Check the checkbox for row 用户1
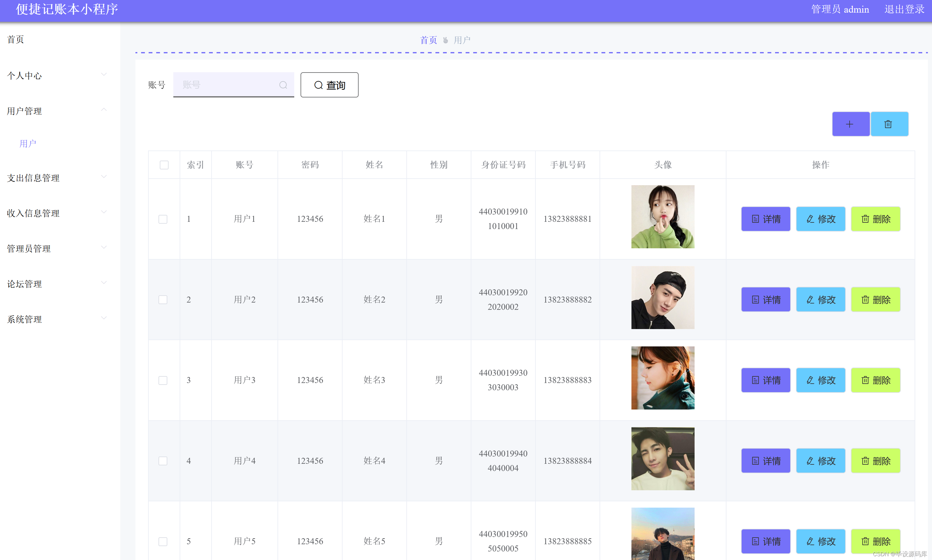 (163, 219)
